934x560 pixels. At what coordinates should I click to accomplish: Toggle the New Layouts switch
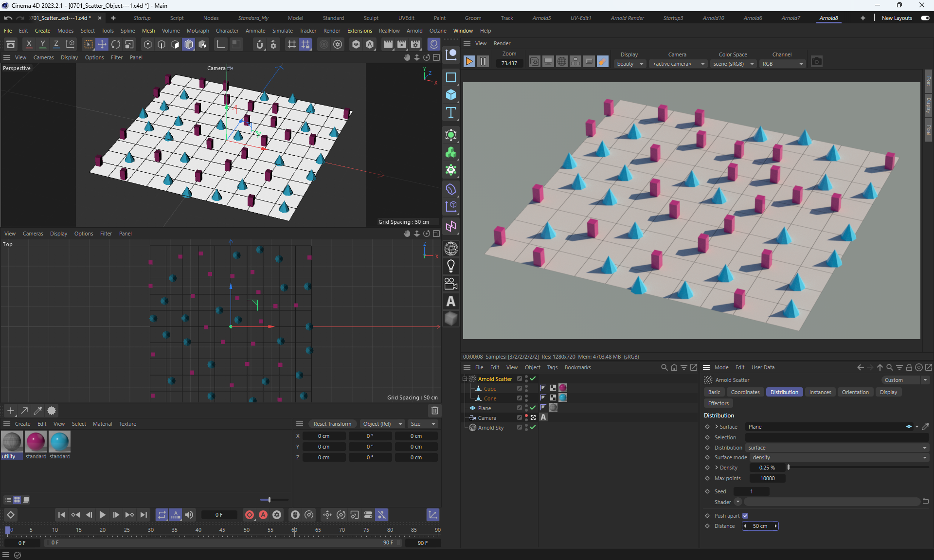pyautogui.click(x=925, y=18)
